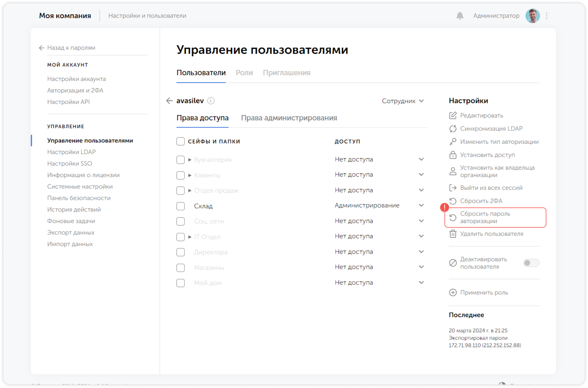The width and height of the screenshot is (588, 388).
Task: Open the access dropdown for Склад
Action: coord(421,205)
